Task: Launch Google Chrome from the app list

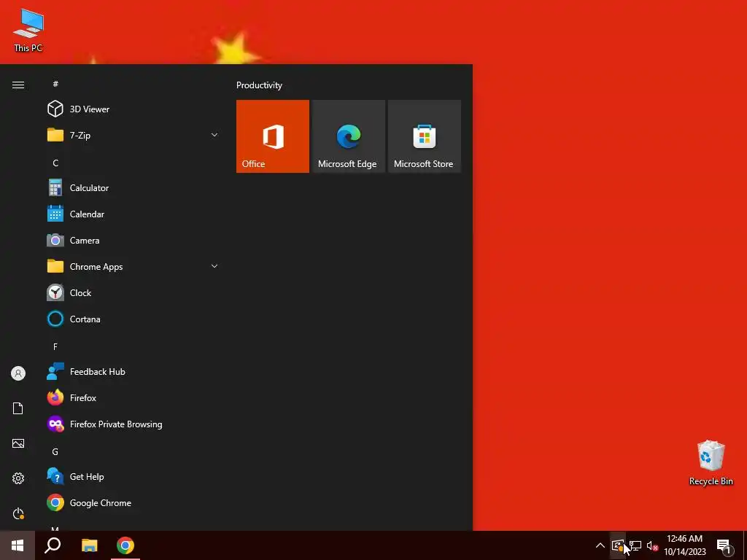Action: point(133,503)
